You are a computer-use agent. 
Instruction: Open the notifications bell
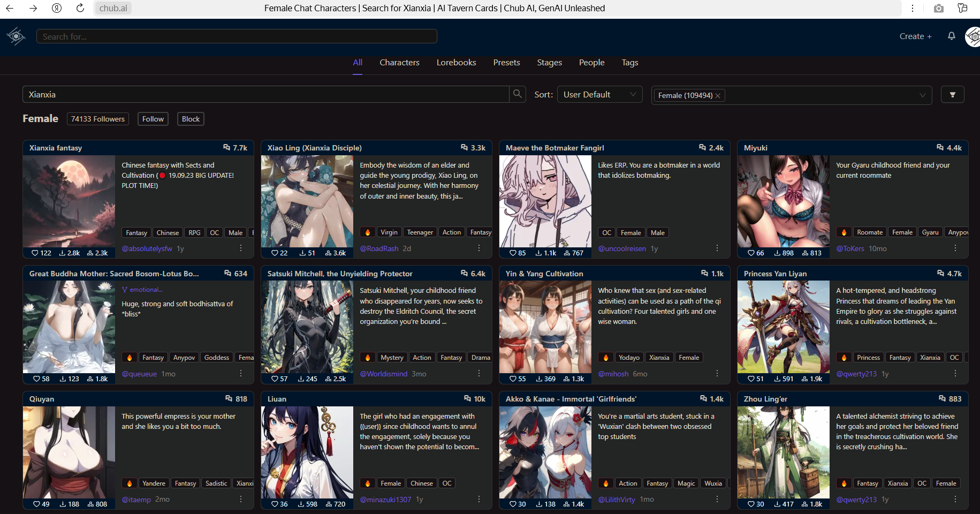click(x=951, y=36)
